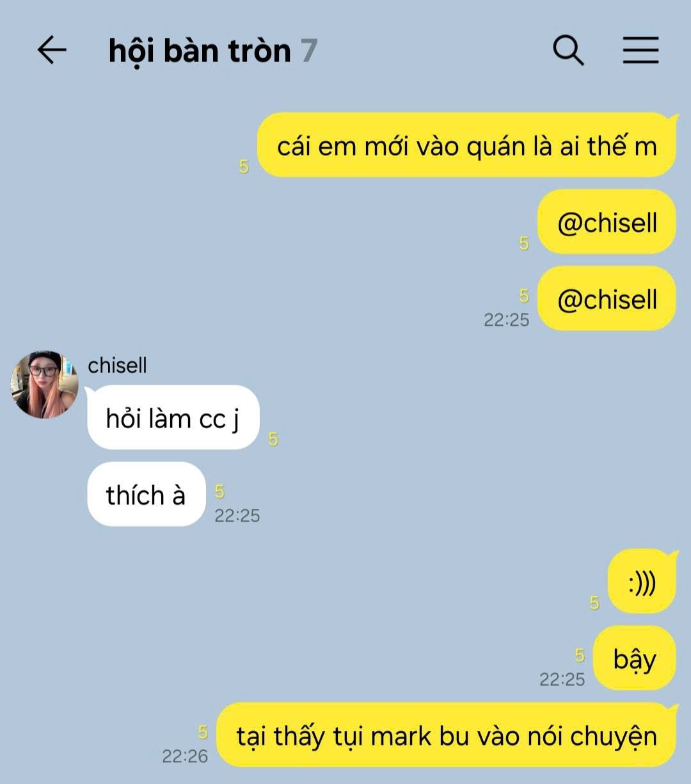Tap unread count beside first message
This screenshot has width=691, height=784.
244,166
